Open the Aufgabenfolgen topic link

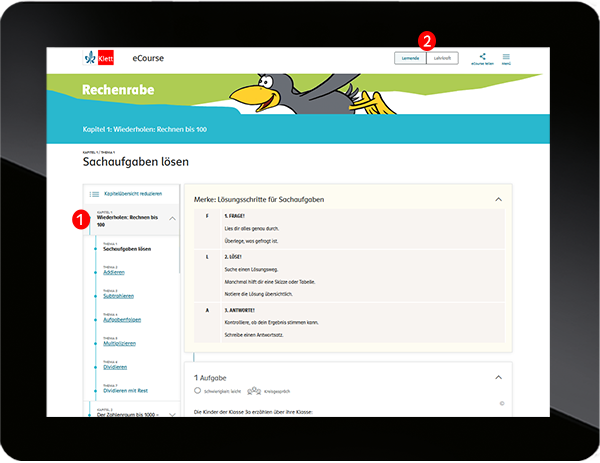pos(122,320)
